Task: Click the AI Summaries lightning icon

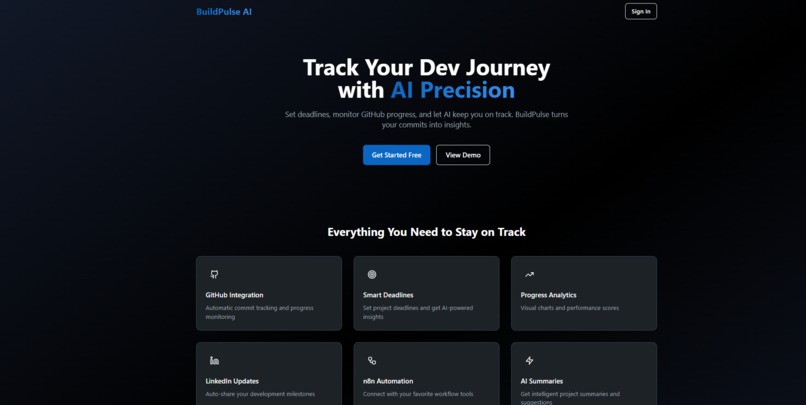Action: coord(529,360)
